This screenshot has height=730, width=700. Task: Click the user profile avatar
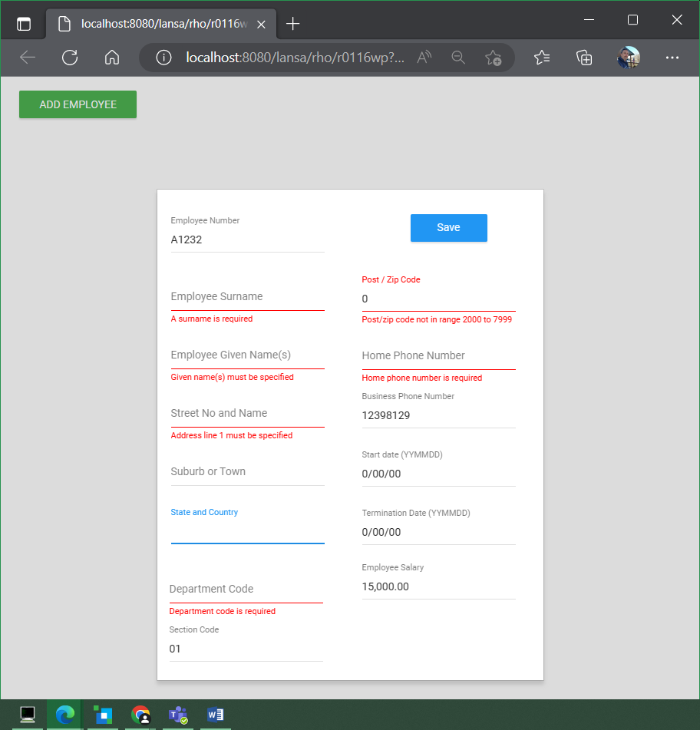pyautogui.click(x=628, y=58)
